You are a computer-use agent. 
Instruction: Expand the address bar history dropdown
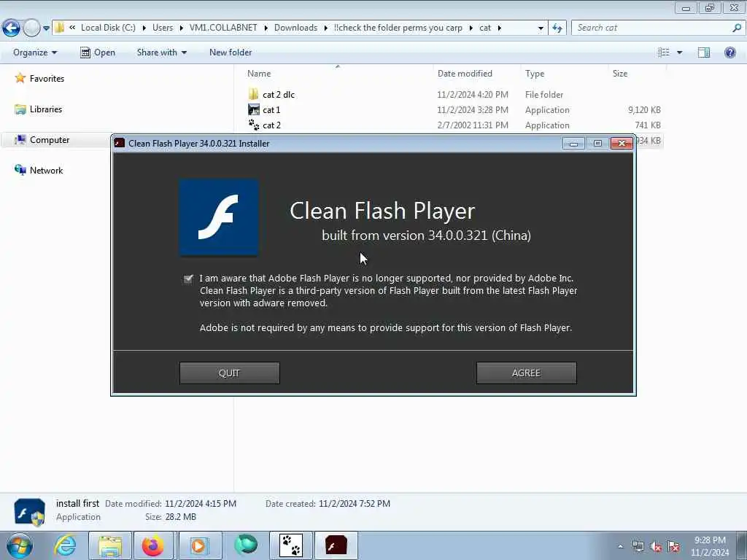coord(541,28)
